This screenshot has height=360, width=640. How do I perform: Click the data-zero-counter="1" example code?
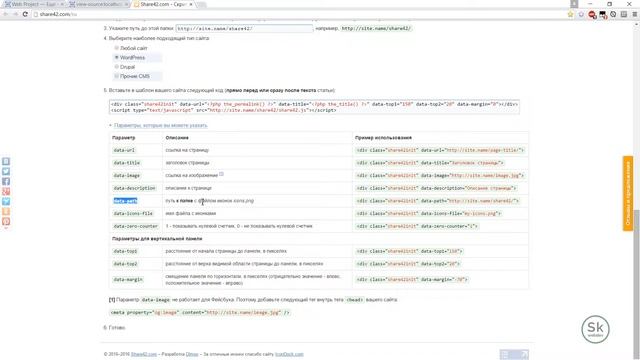coord(417,226)
